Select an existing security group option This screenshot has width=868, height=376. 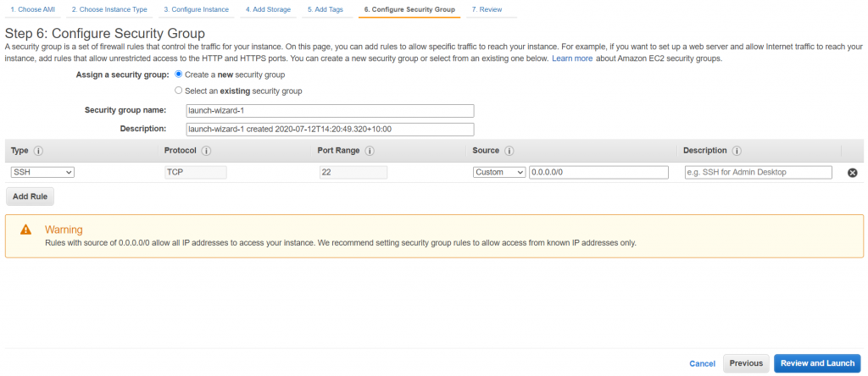coord(178,91)
